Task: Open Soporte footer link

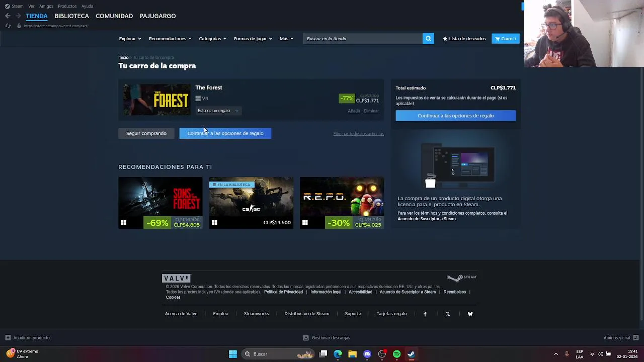Action: click(x=353, y=314)
